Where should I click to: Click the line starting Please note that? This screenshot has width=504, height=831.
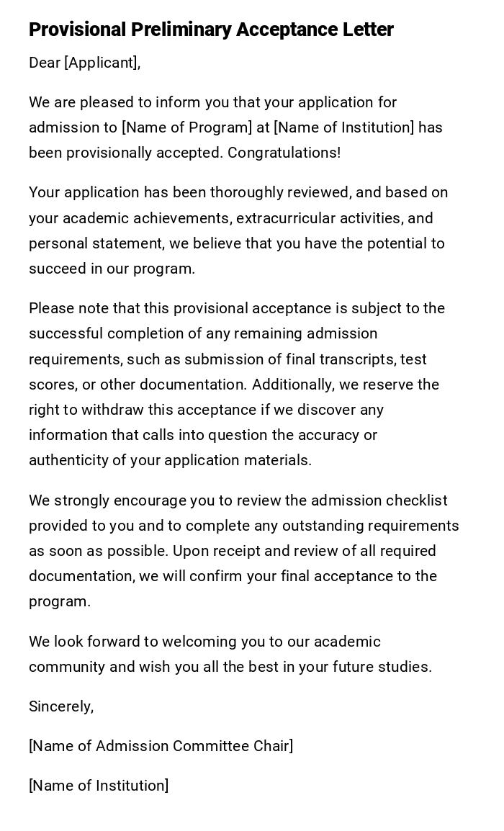click(237, 308)
